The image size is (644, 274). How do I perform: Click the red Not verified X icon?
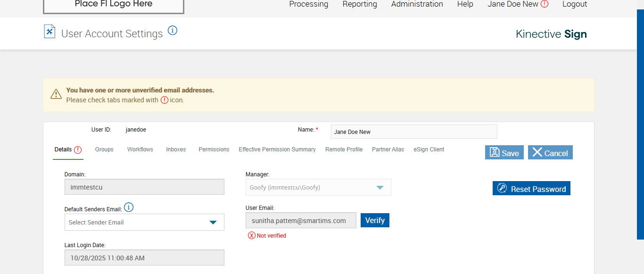pos(252,236)
